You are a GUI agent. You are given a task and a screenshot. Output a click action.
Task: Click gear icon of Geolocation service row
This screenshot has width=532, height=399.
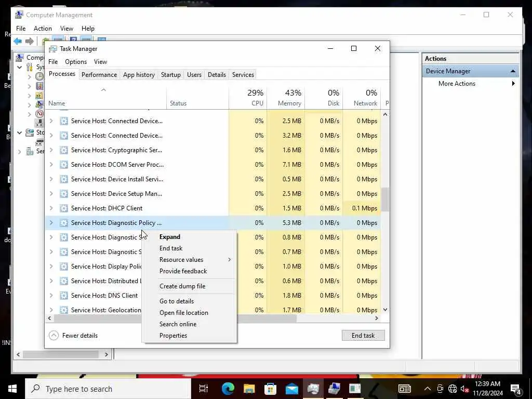click(64, 310)
